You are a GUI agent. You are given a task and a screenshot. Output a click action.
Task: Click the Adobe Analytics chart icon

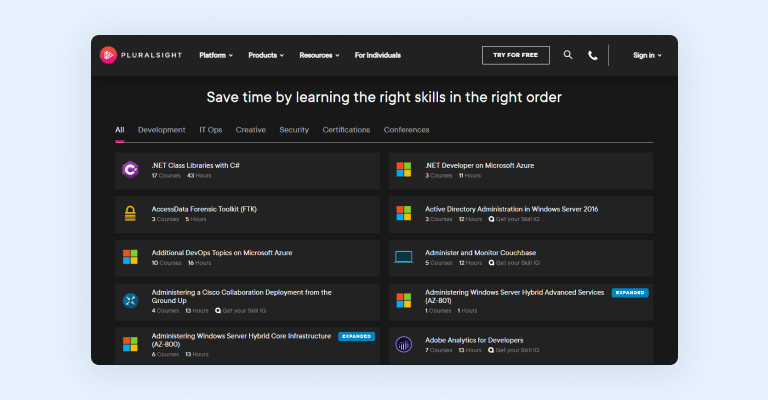pyautogui.click(x=404, y=344)
